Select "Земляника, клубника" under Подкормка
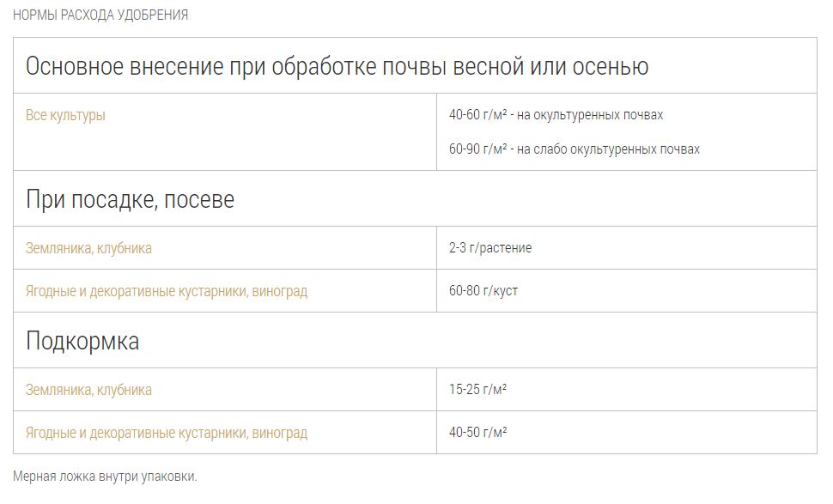The image size is (833, 504). tap(88, 390)
